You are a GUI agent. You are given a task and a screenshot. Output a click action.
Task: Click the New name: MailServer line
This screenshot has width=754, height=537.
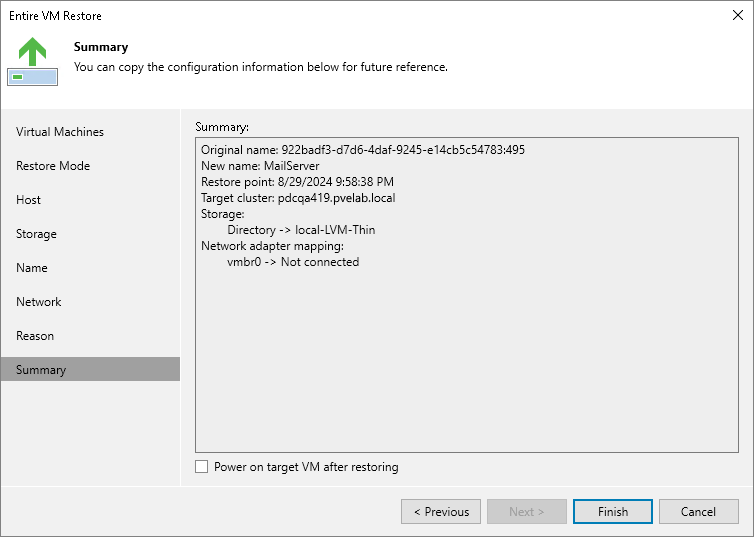260,166
